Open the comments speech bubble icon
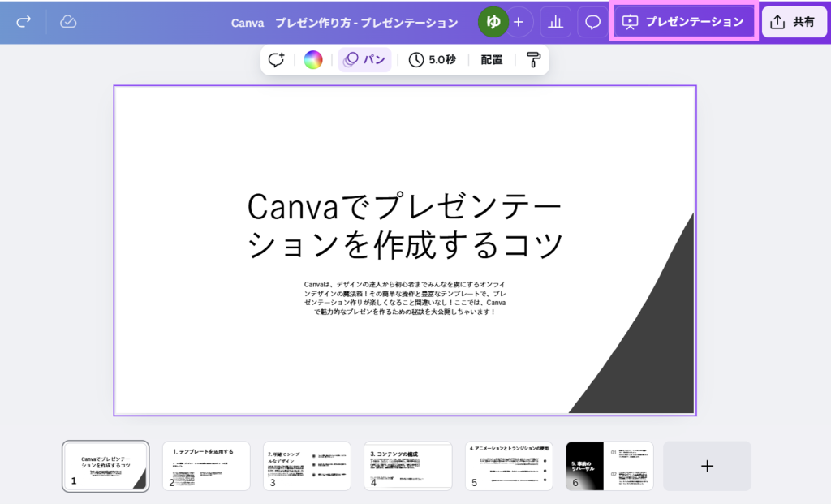This screenshot has height=504, width=831. pyautogui.click(x=593, y=22)
